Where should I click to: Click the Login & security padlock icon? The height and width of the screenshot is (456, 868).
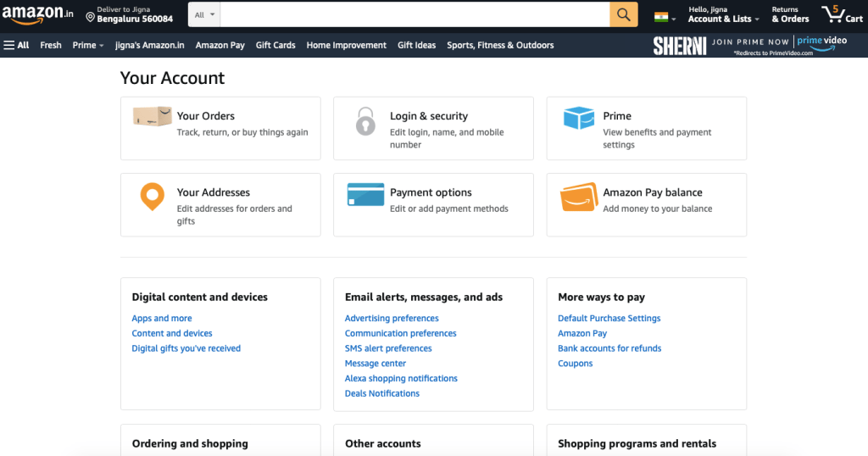365,121
